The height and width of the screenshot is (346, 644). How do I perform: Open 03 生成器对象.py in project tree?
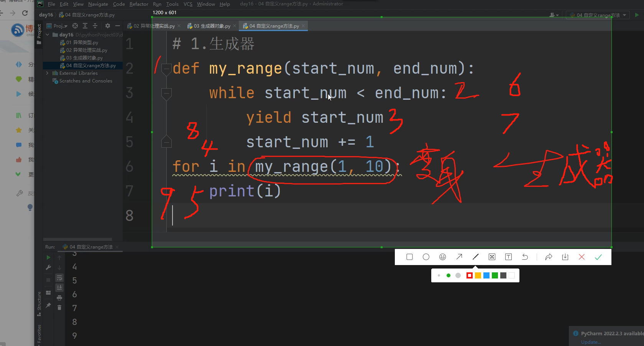click(x=81, y=58)
